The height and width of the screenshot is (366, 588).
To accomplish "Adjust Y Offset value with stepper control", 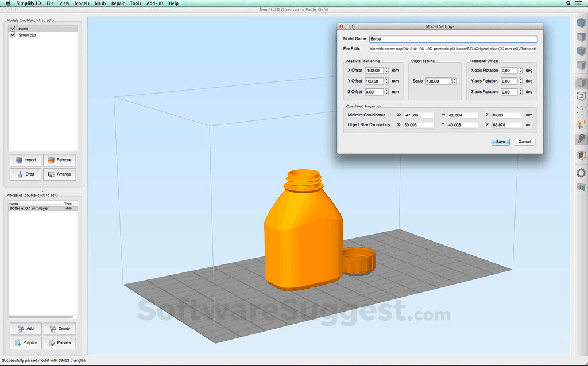I will coord(385,80).
